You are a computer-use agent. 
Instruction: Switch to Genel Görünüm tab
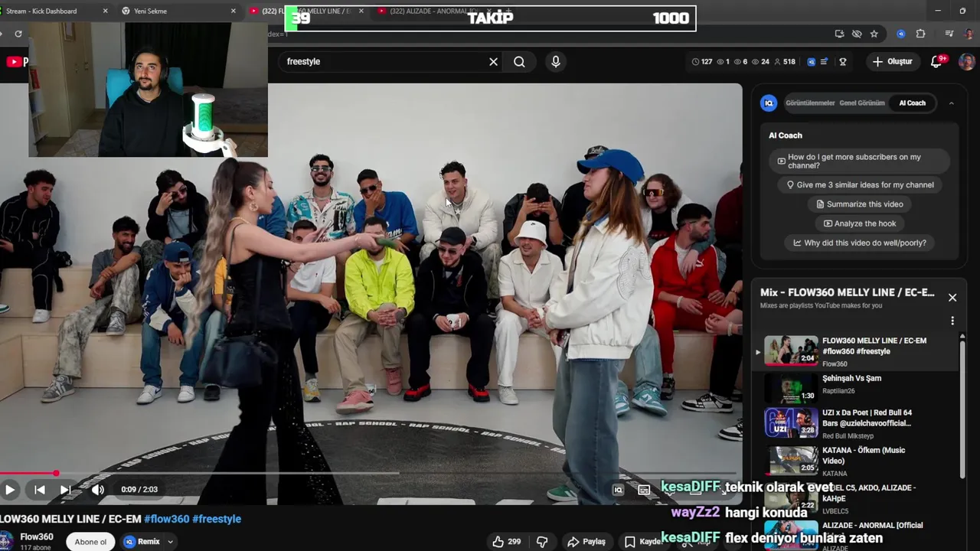[x=862, y=103]
